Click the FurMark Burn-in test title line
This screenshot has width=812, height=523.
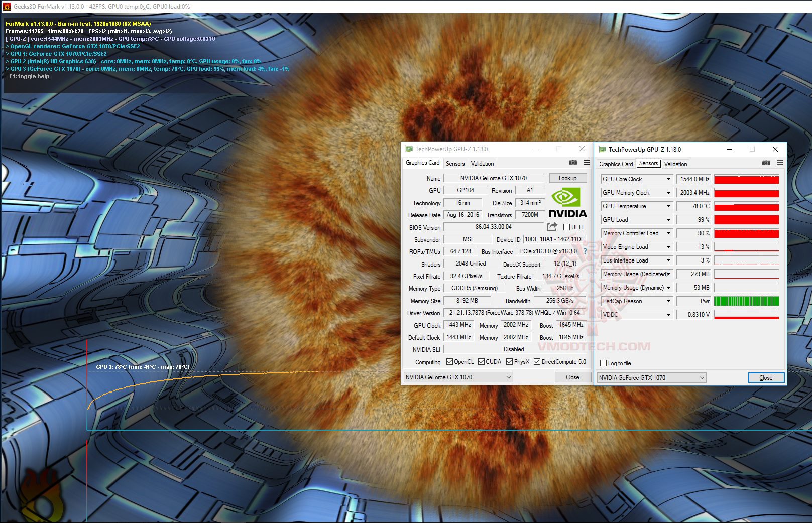click(78, 24)
